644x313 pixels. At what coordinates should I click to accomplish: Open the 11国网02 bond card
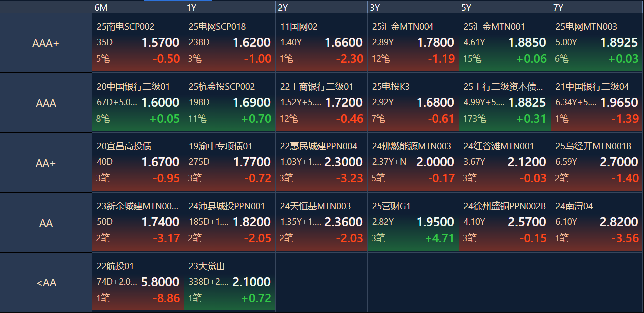322,43
